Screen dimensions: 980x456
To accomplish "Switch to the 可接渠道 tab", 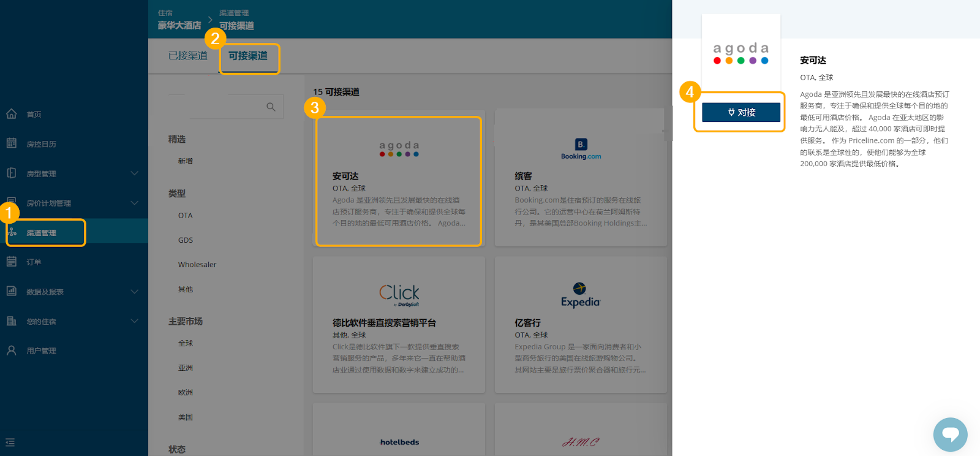I will 248,56.
